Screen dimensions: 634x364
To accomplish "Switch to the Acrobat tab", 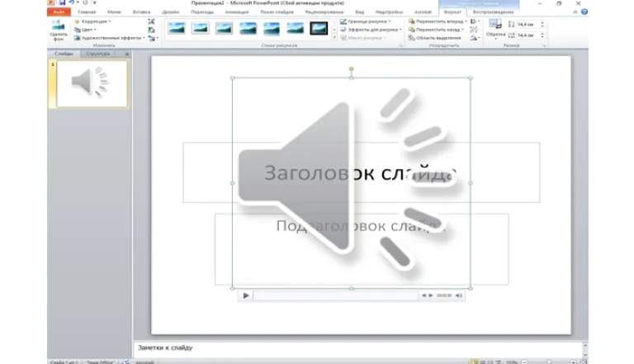I will 423,12.
